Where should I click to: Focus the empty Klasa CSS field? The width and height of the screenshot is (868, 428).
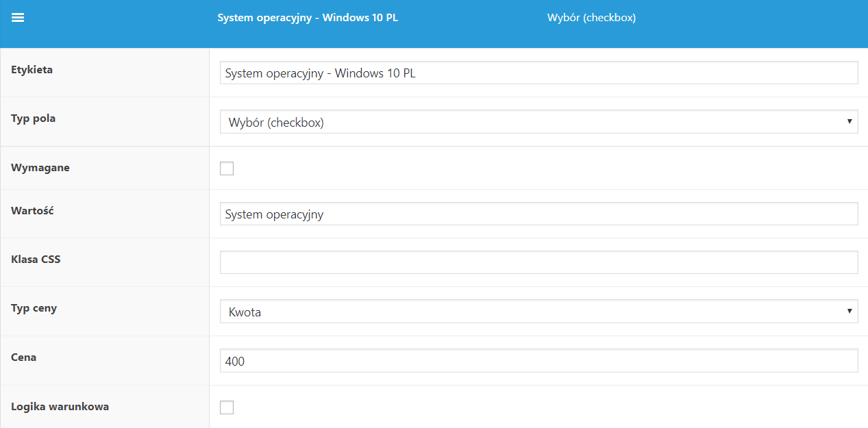click(x=538, y=262)
